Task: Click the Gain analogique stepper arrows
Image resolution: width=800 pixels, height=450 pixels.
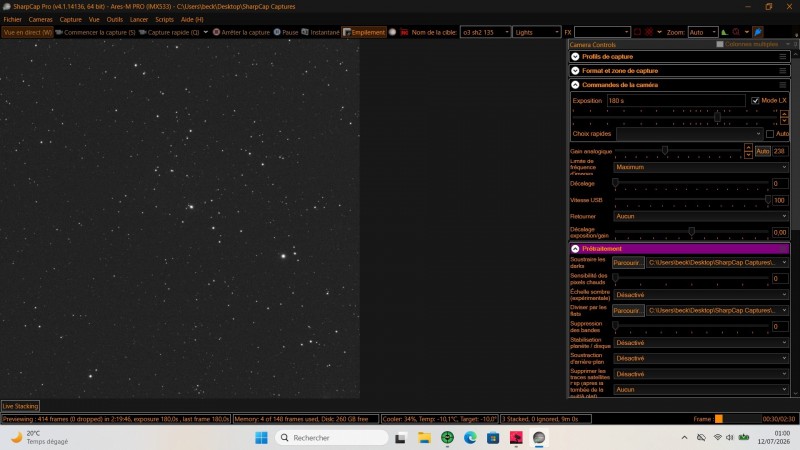Action: pyautogui.click(x=748, y=151)
